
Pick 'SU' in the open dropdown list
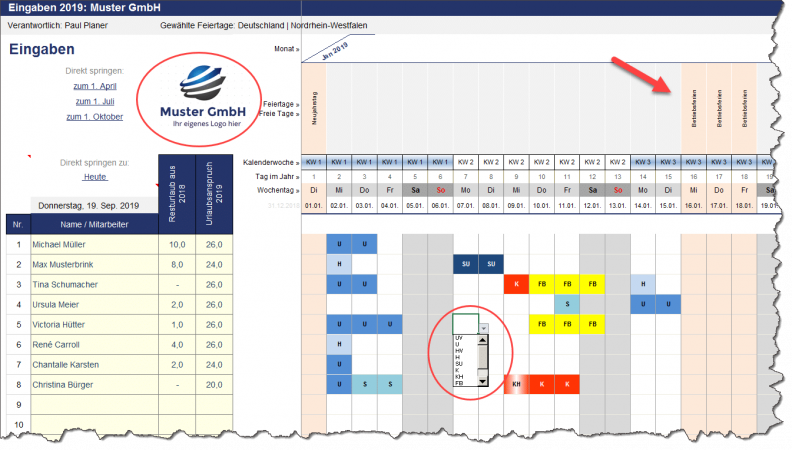coord(459,363)
